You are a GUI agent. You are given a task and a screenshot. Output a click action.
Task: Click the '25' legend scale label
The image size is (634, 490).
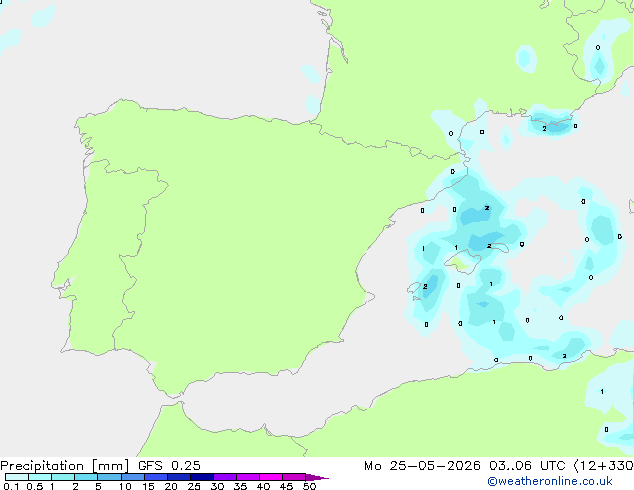click(x=194, y=486)
